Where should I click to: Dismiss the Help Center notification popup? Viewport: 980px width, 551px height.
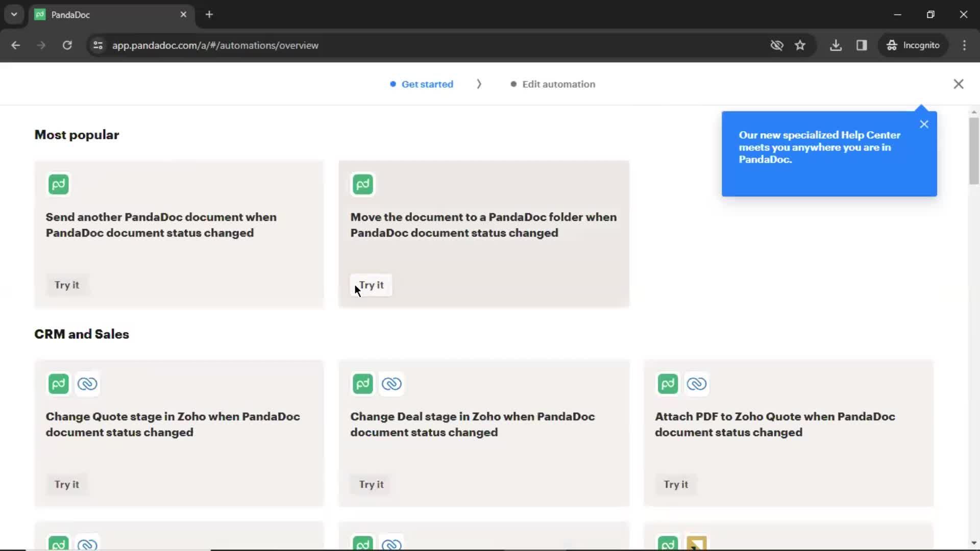click(923, 124)
